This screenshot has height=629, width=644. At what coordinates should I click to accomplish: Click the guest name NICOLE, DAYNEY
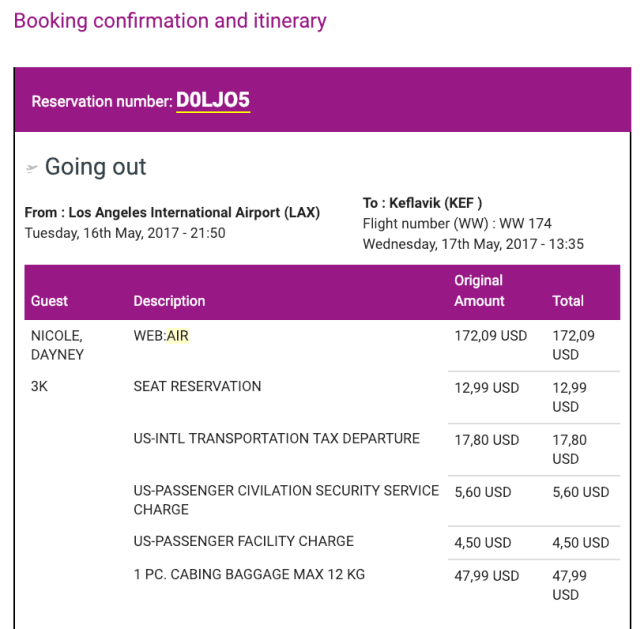pos(57,345)
